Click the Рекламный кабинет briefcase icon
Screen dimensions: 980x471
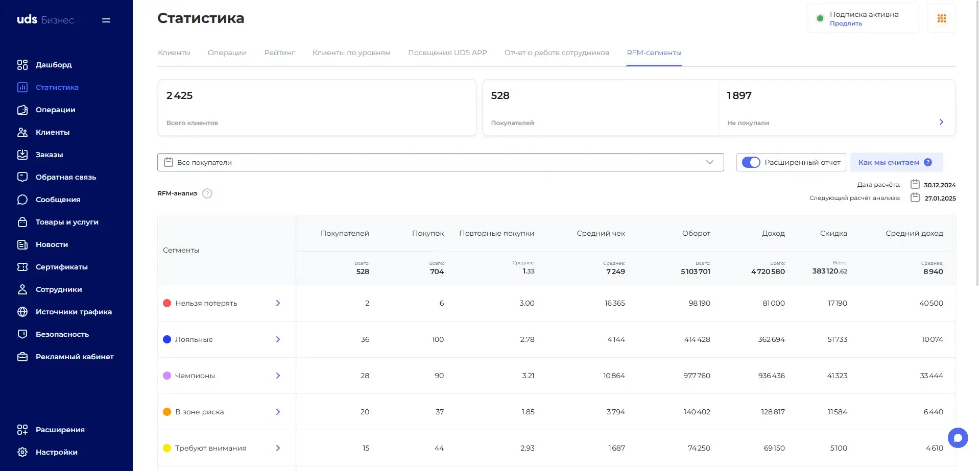[x=22, y=357]
